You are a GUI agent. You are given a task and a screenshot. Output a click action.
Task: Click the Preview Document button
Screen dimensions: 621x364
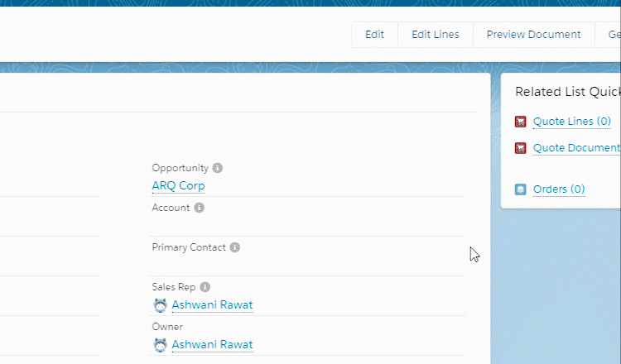coord(533,35)
